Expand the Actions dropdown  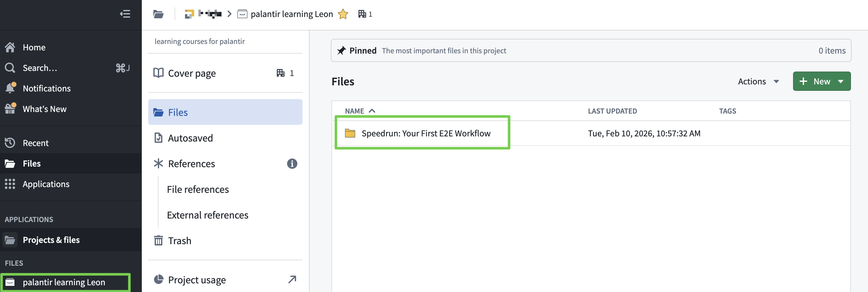(x=758, y=82)
